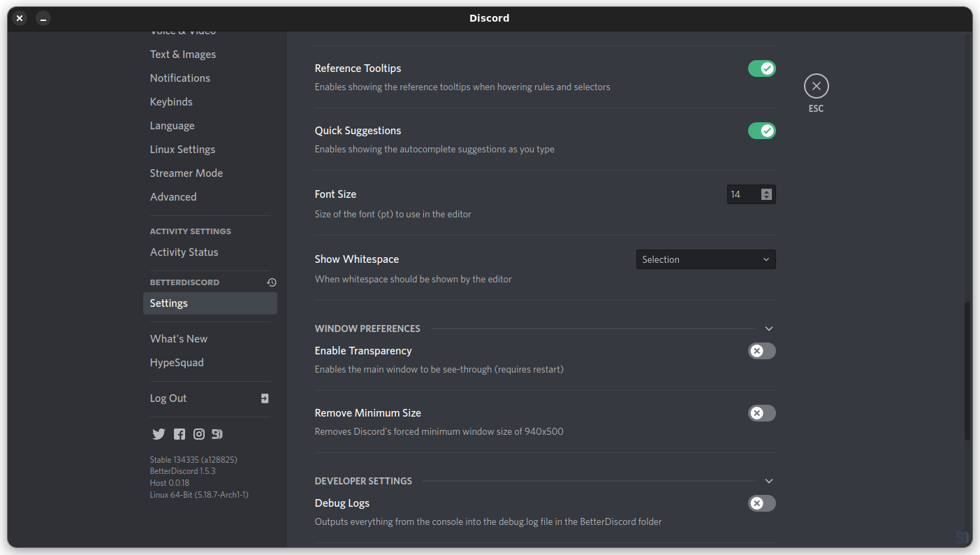The image size is (980, 555).
Task: Turn off Quick Suggestions
Action: pyautogui.click(x=761, y=131)
